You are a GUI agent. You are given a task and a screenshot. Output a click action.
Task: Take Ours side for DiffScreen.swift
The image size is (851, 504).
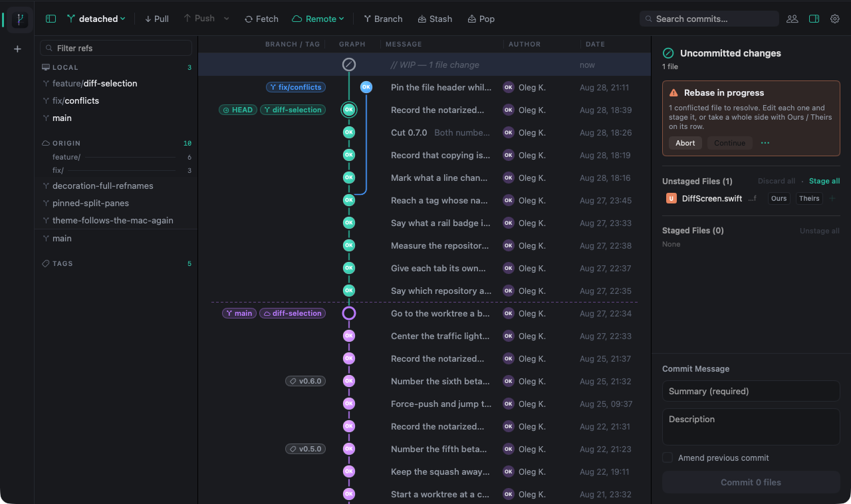[x=779, y=198]
